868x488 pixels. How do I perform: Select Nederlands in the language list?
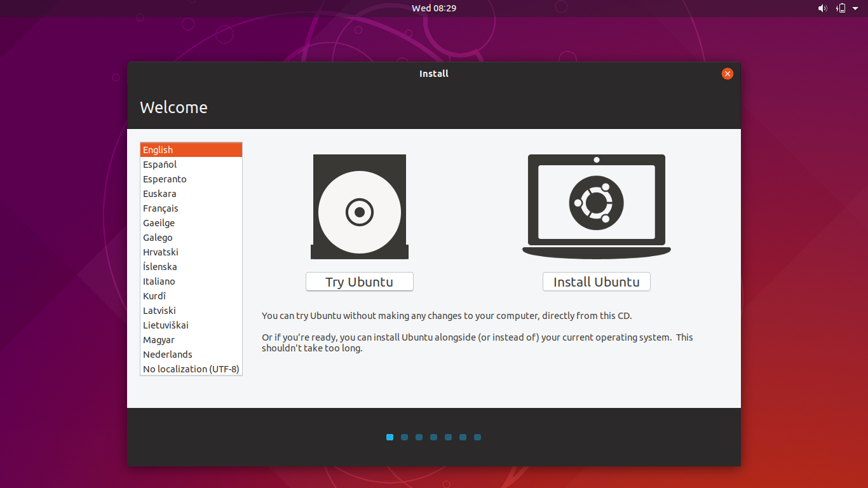pyautogui.click(x=191, y=355)
